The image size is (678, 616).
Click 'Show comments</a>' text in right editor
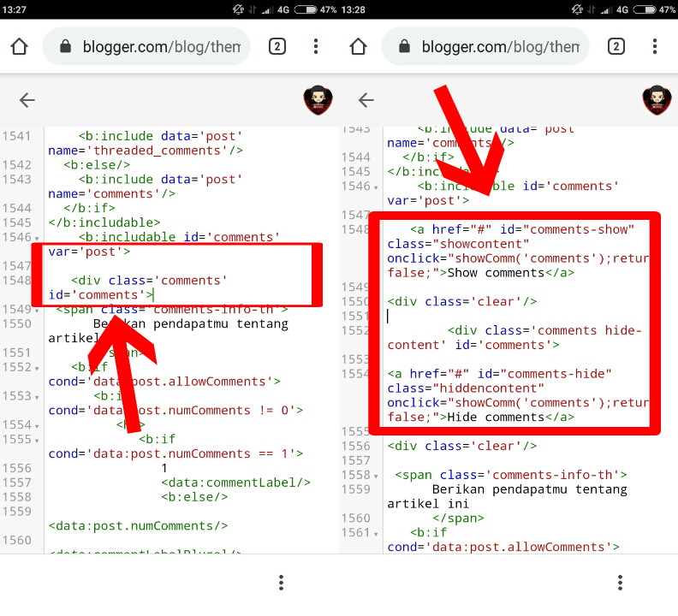(511, 273)
